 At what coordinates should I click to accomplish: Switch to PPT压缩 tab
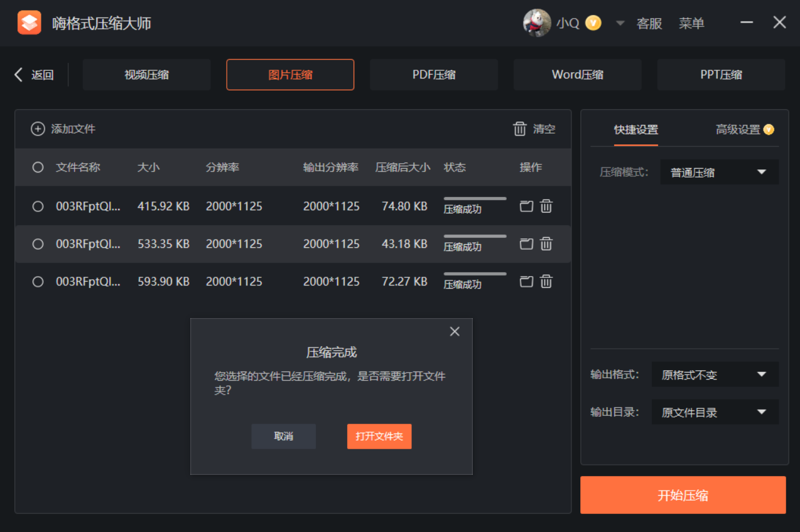pyautogui.click(x=722, y=75)
